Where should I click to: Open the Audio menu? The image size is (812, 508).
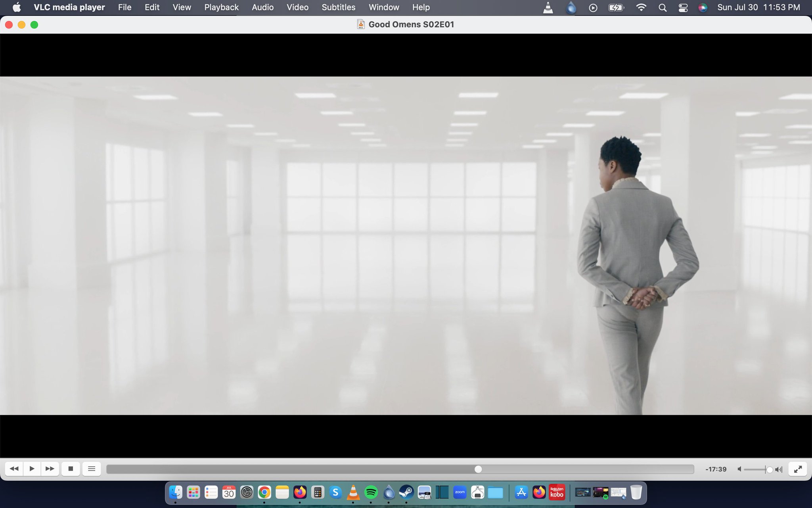(x=262, y=7)
